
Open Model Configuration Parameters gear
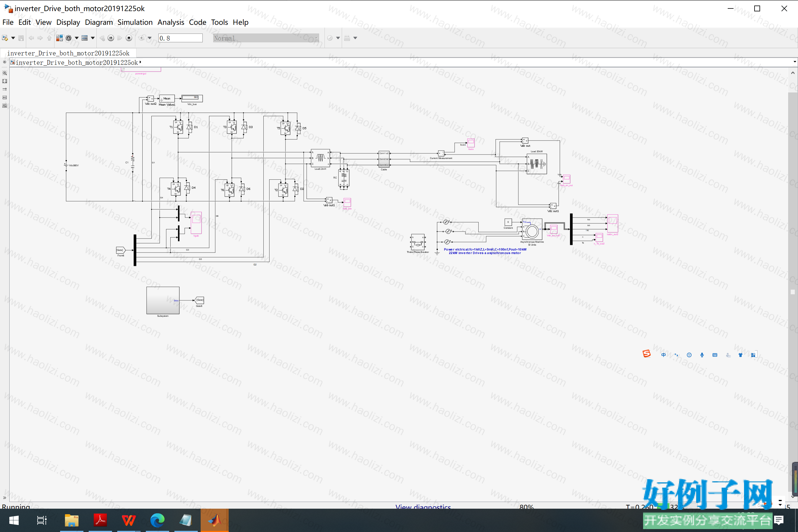tap(69, 38)
